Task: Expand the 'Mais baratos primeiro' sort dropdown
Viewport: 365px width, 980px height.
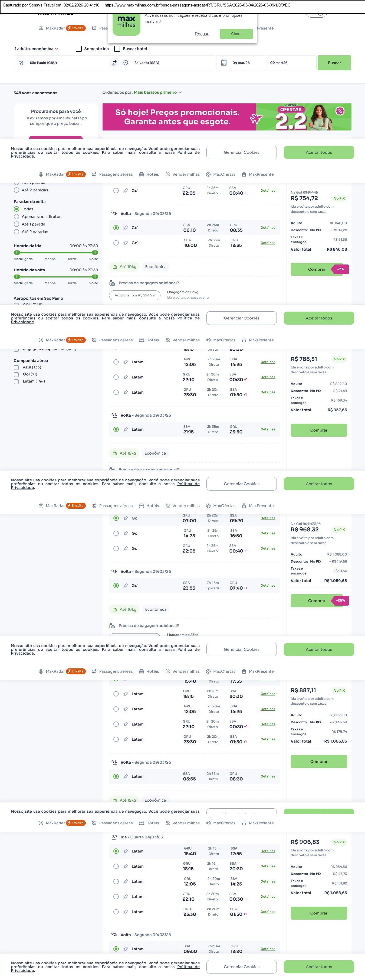Action: pos(158,92)
